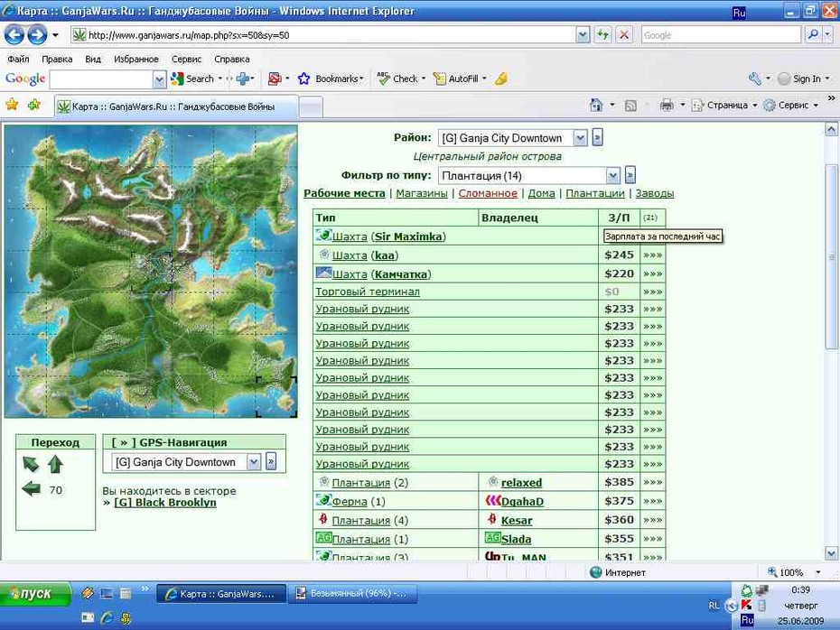Click the browser Forward button
Screen dimensions: 840x630
click(x=37, y=35)
